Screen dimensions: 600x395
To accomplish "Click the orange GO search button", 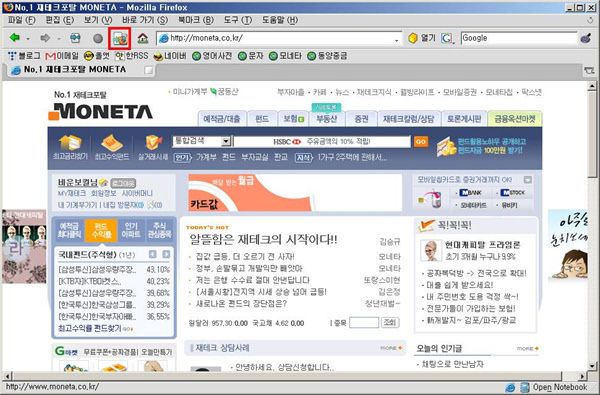I will coord(421,142).
